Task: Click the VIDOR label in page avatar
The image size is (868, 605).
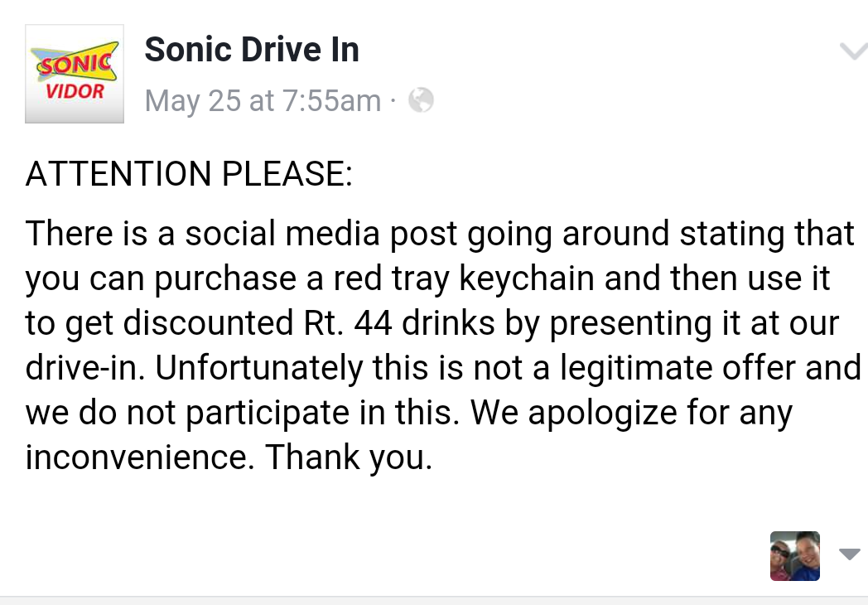Action: (x=75, y=91)
